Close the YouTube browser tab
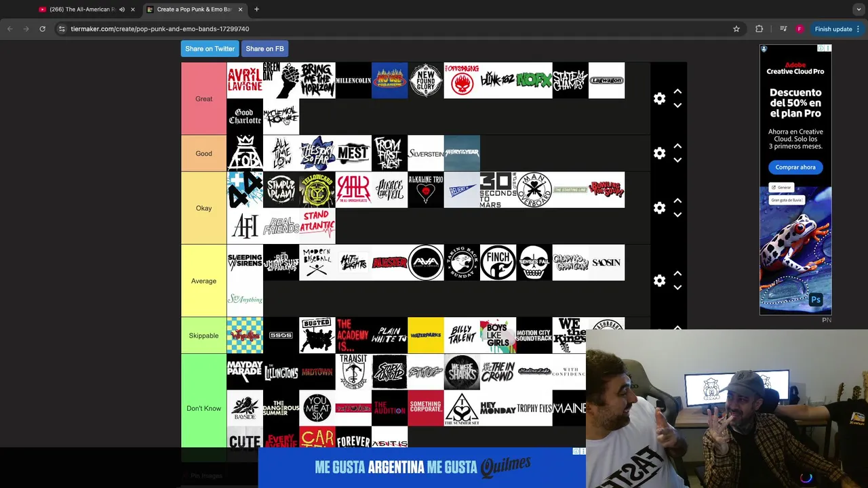This screenshot has width=868, height=488. [x=132, y=9]
